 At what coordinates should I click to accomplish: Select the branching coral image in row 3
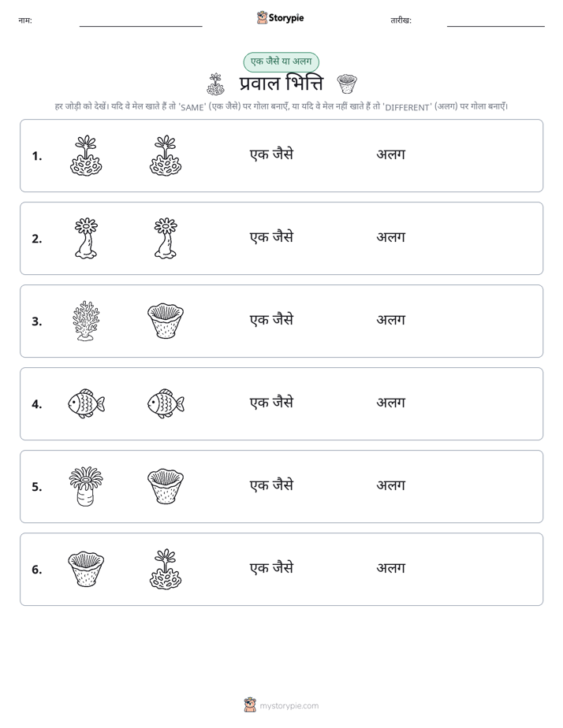(86, 321)
